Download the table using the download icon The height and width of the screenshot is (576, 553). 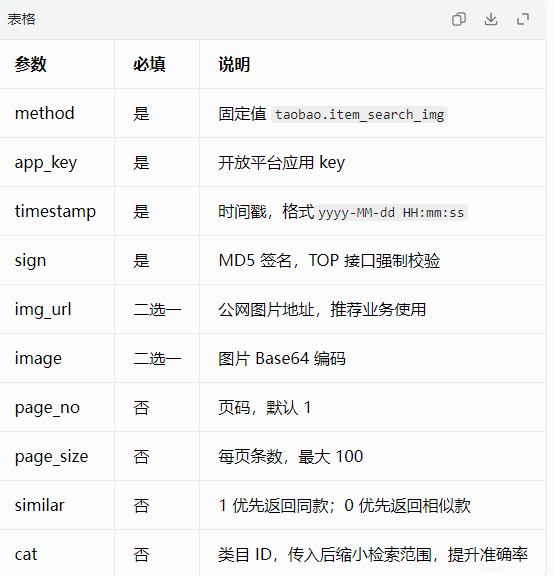(491, 19)
